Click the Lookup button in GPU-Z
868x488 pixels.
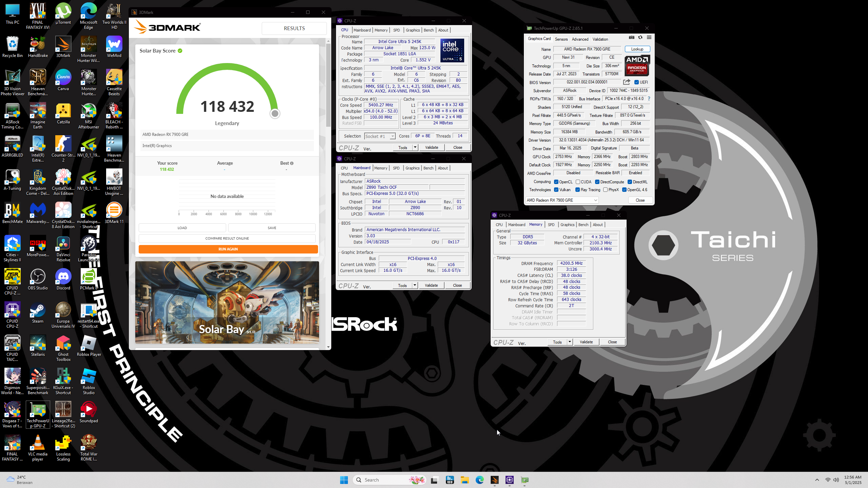click(637, 49)
